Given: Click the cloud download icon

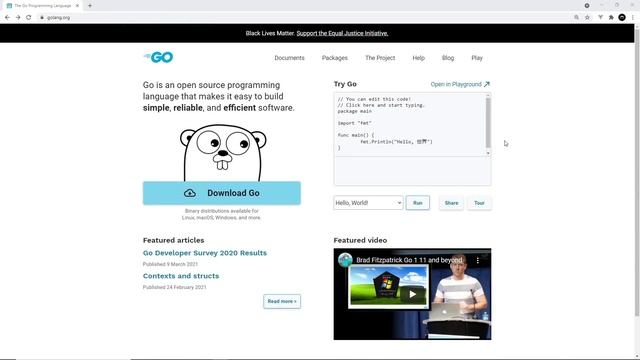Looking at the screenshot, I should point(190,193).
